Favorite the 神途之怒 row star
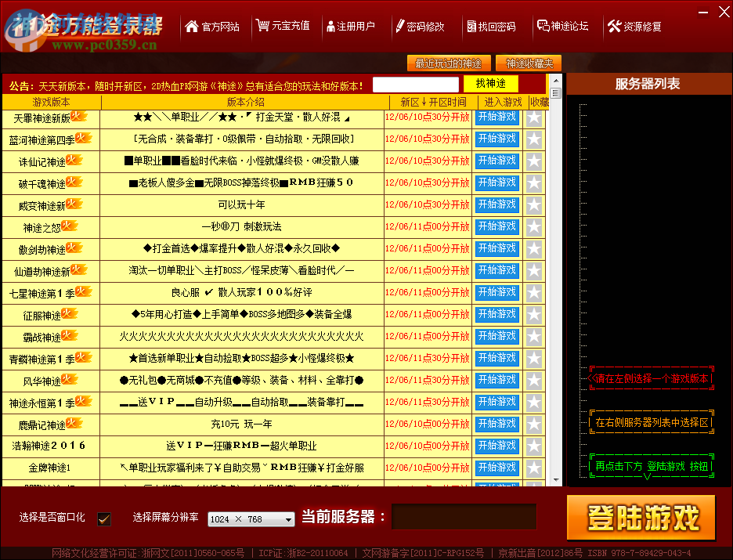 (534, 228)
